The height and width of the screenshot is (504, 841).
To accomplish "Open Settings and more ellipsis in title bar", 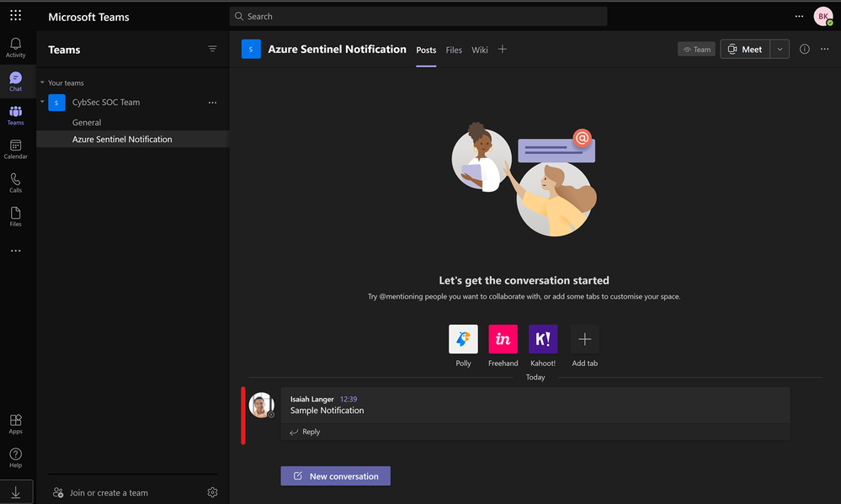I will point(799,16).
